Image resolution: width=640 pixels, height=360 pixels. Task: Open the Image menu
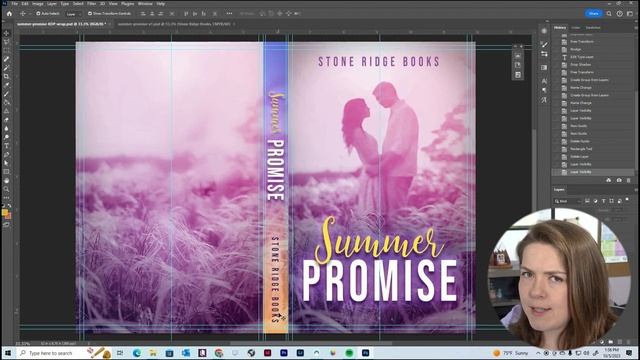tap(38, 4)
